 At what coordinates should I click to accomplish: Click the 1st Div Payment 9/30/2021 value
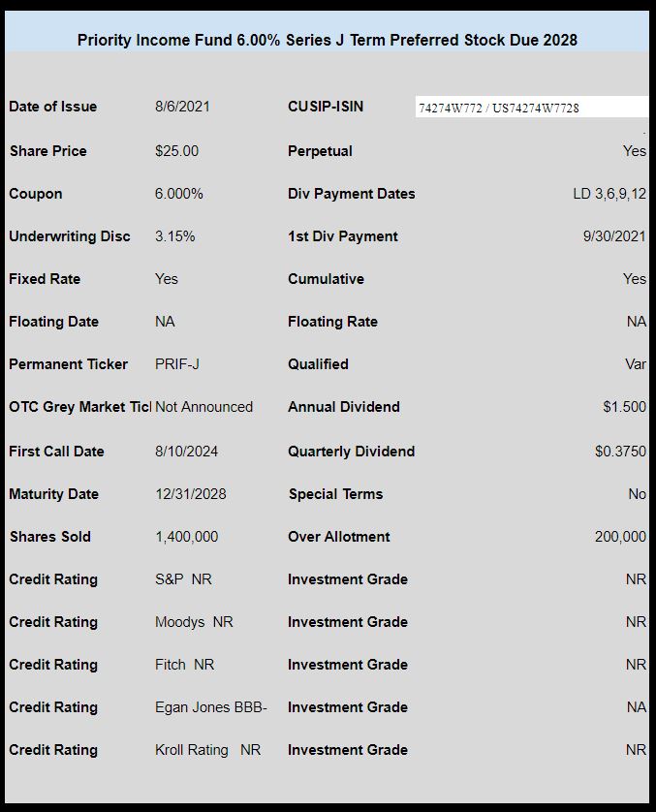[x=614, y=236]
